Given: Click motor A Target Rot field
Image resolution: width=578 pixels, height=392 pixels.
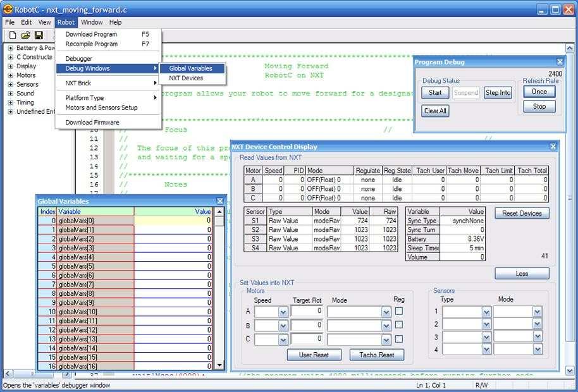Looking at the screenshot, I should click(307, 311).
